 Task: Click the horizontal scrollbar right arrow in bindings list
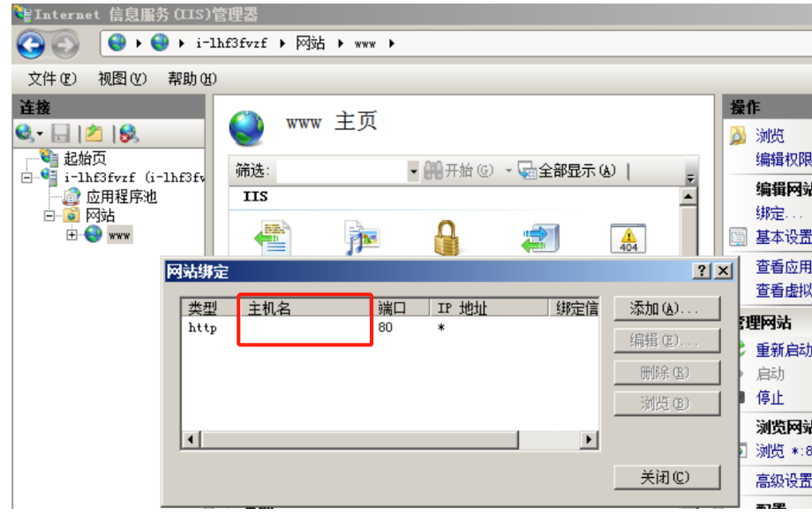tap(589, 440)
